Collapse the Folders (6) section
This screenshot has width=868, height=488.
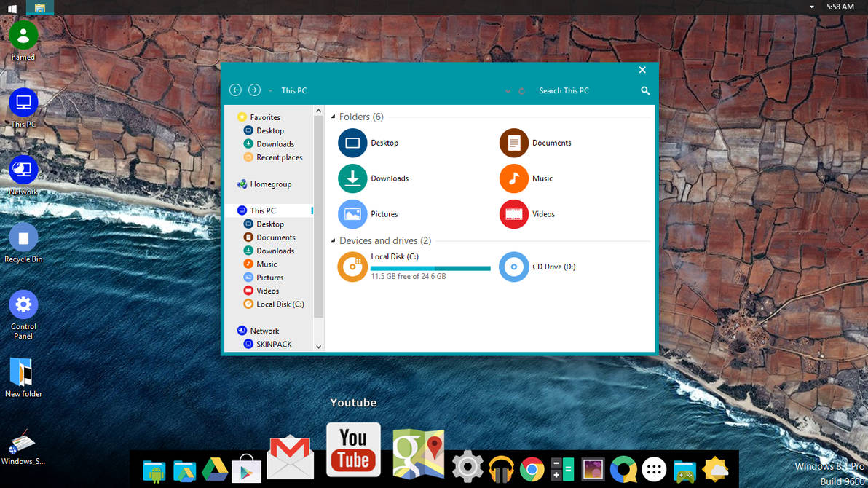tap(333, 117)
